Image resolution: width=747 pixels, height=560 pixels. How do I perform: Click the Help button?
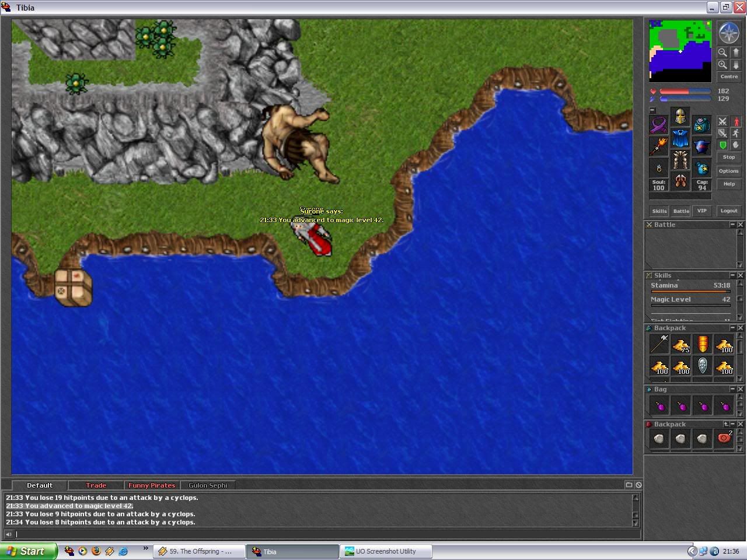pos(729,184)
